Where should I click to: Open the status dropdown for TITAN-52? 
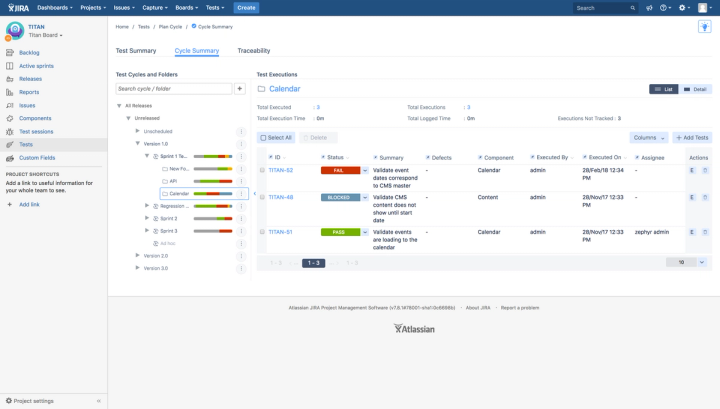point(365,170)
